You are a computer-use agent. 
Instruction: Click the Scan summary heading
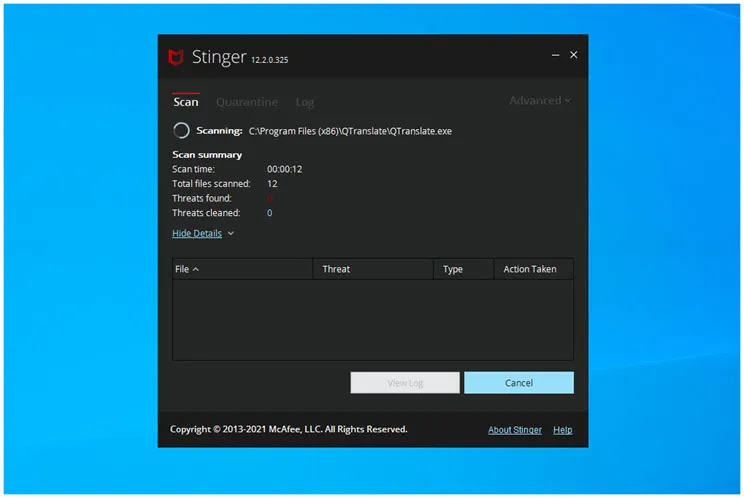point(207,155)
